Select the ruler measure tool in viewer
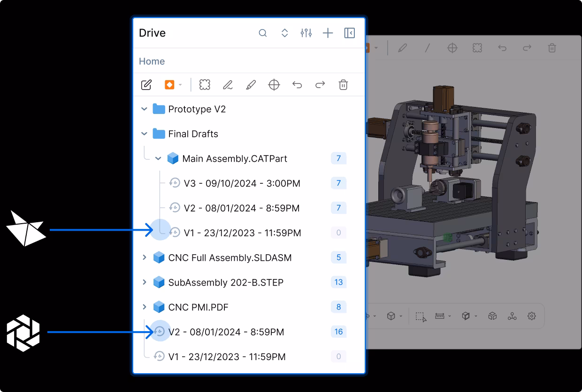 pyautogui.click(x=440, y=316)
